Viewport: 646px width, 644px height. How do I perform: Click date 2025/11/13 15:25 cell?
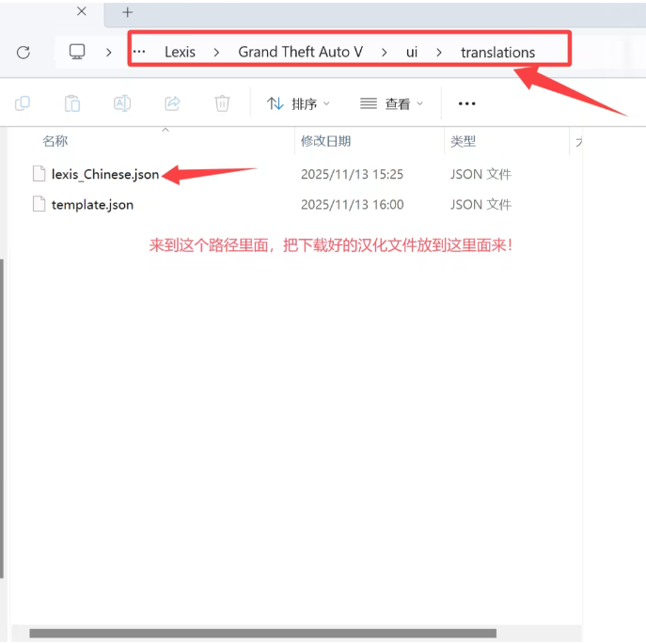[x=352, y=174]
